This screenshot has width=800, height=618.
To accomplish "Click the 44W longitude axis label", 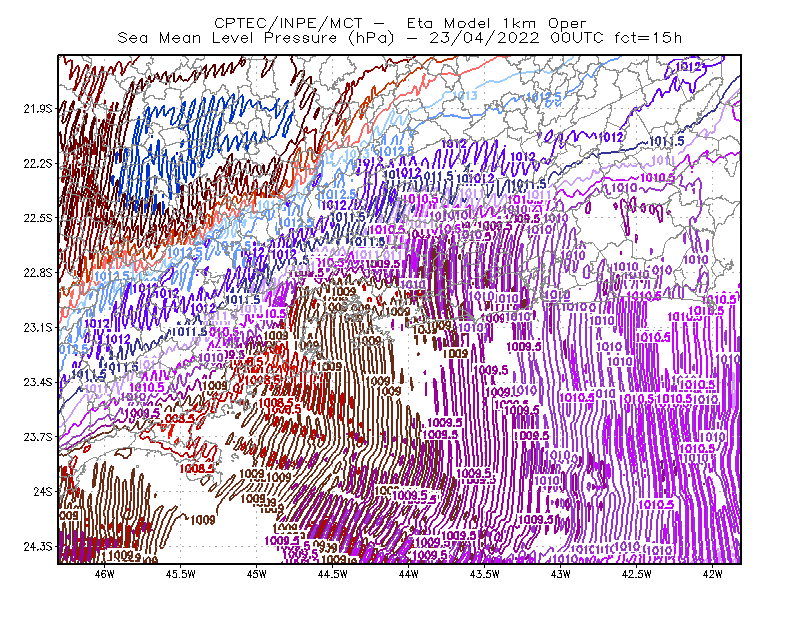I will click(x=409, y=574).
